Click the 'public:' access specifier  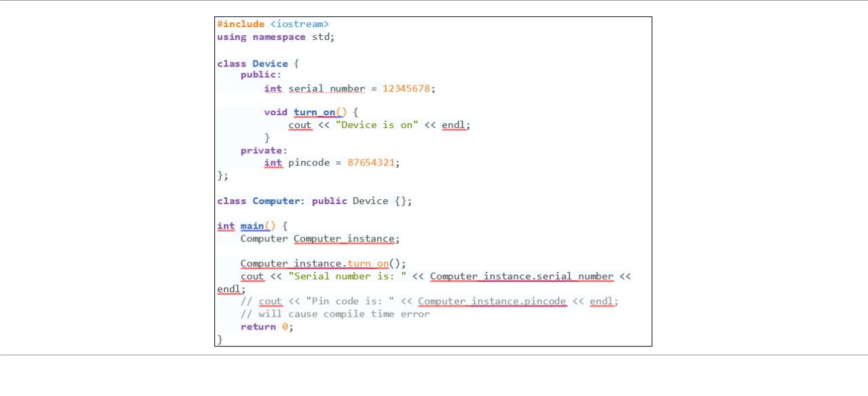click(x=260, y=75)
